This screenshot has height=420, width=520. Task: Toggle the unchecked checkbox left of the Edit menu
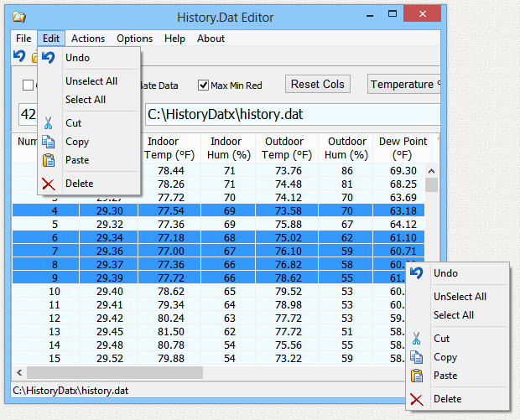coord(28,85)
